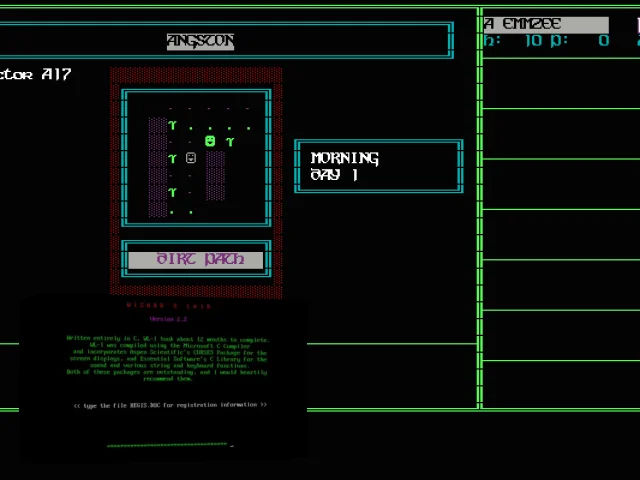Click the lowest plant glyph on the map

(x=172, y=192)
